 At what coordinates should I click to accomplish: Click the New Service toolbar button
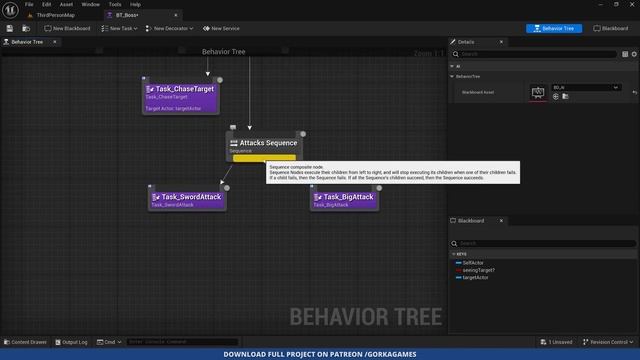pyautogui.click(x=221, y=29)
